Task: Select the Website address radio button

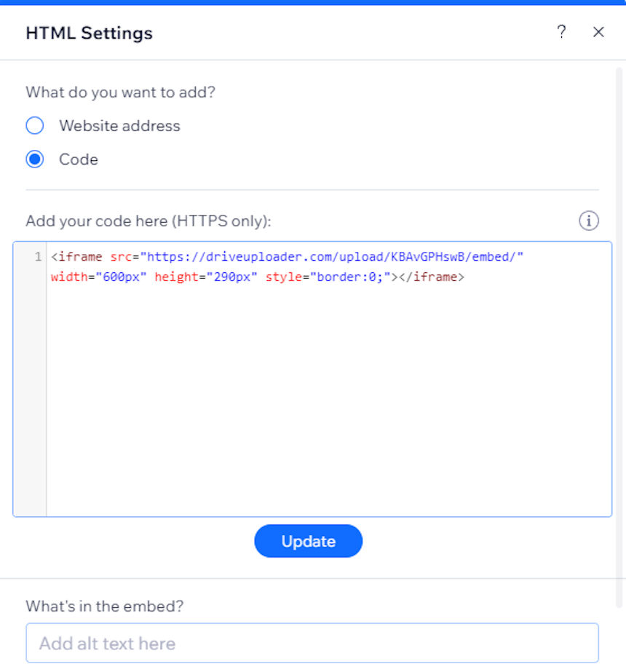Action: click(35, 125)
